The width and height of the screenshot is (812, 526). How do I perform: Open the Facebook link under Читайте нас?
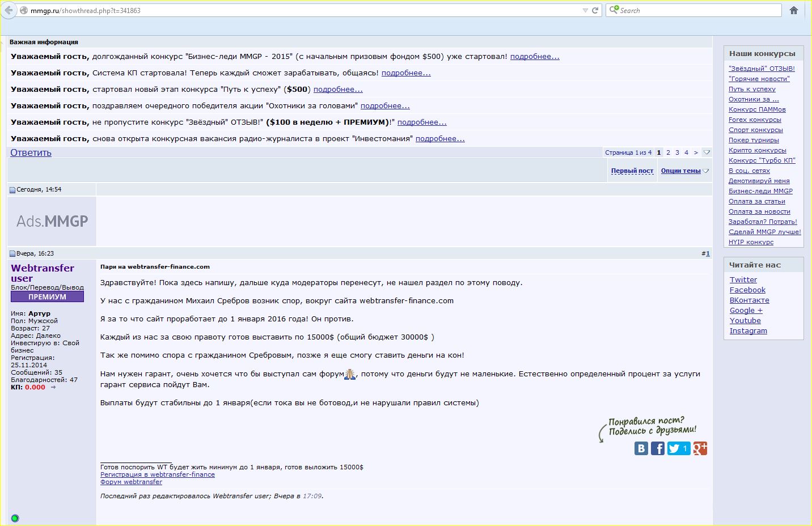pos(747,290)
